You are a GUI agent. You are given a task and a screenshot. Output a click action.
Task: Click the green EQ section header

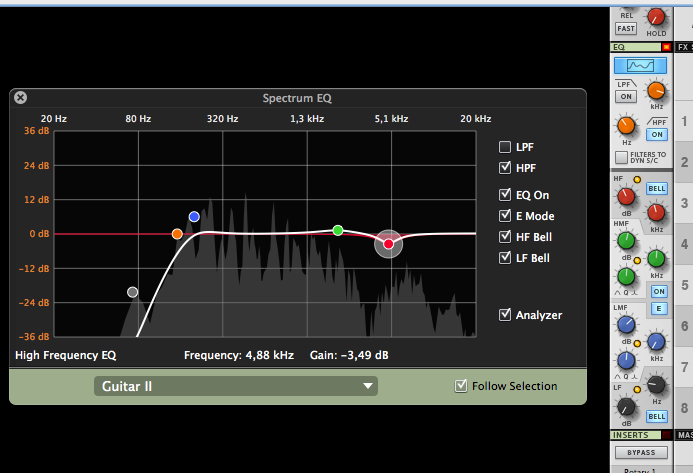(x=636, y=47)
